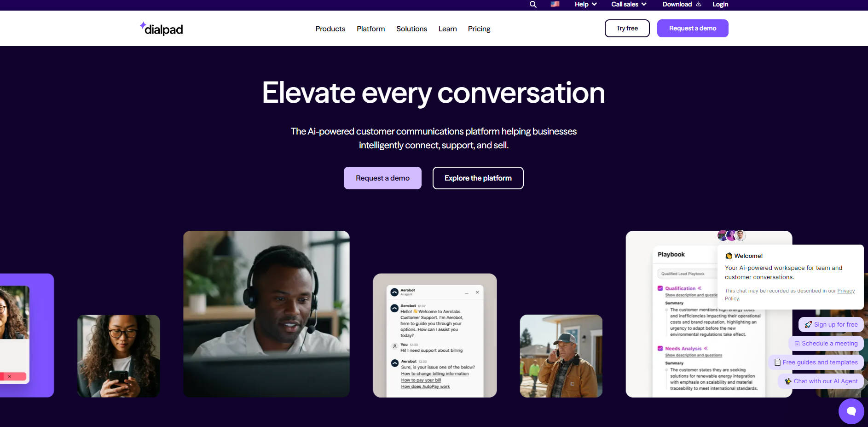
Task: Go to the Pricing page
Action: tap(479, 29)
